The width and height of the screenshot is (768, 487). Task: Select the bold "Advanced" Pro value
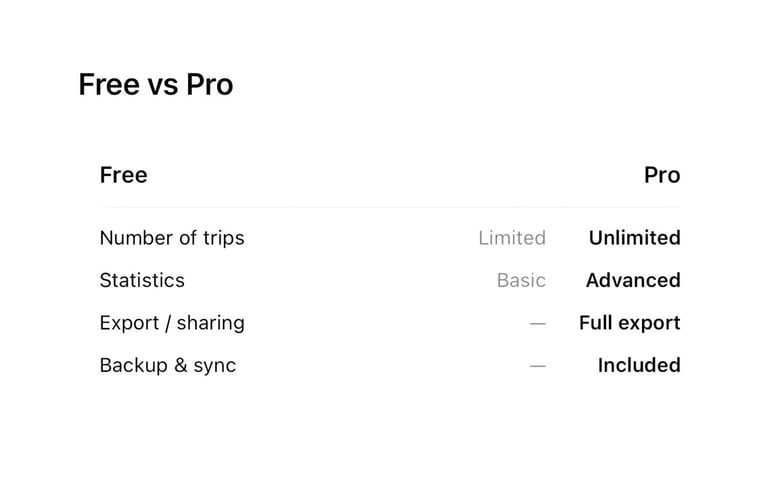(633, 281)
